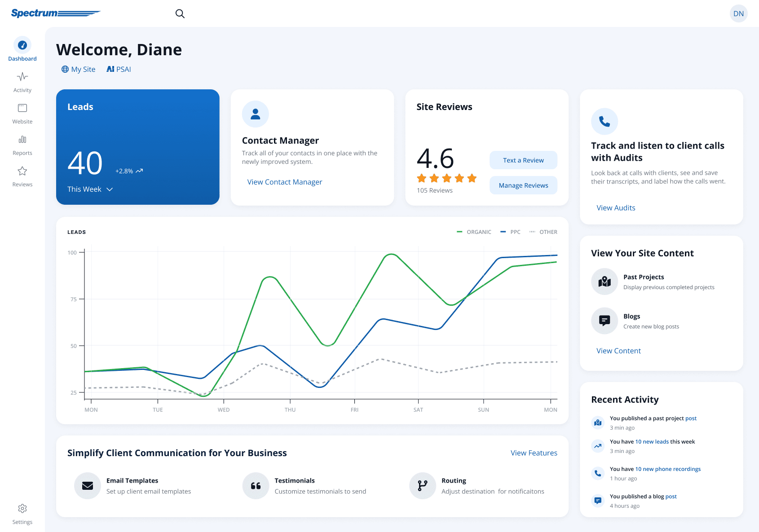Open Routing title
The width and height of the screenshot is (759, 532).
454,480
